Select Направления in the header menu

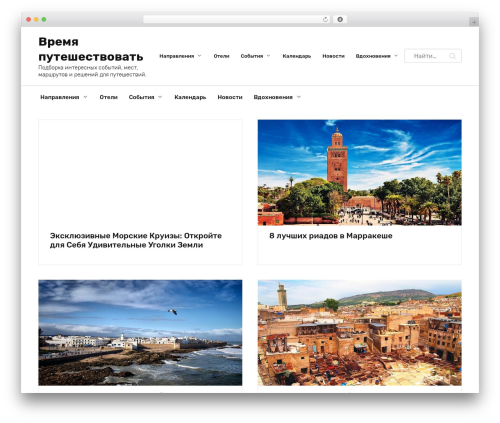tap(177, 56)
